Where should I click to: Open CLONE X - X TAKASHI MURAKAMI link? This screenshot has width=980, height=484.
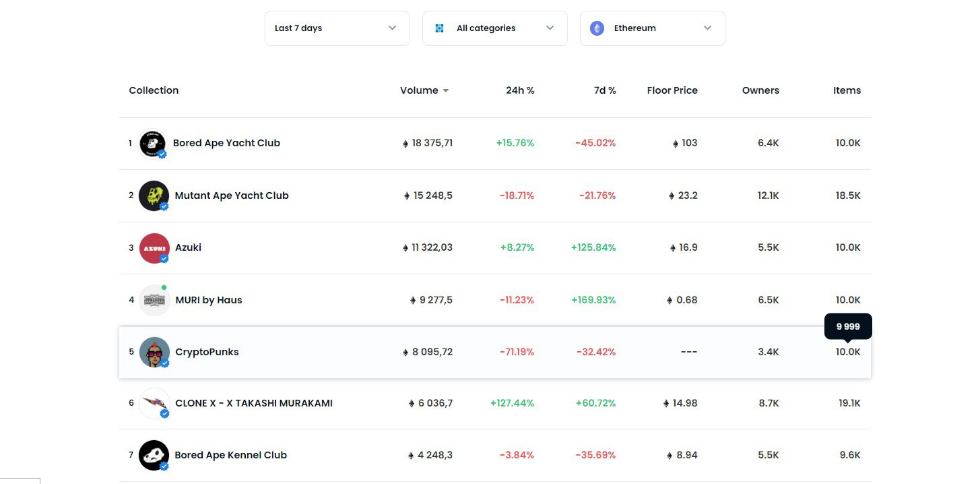(253, 403)
